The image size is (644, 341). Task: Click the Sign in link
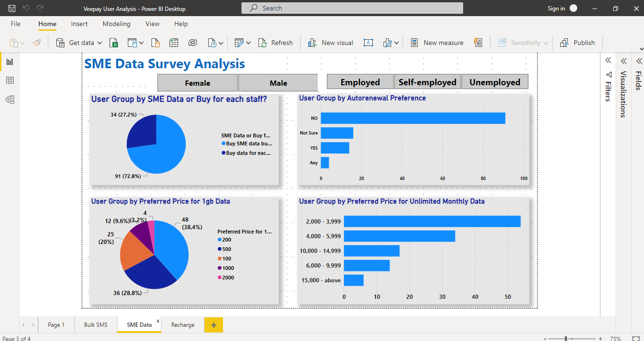(556, 9)
